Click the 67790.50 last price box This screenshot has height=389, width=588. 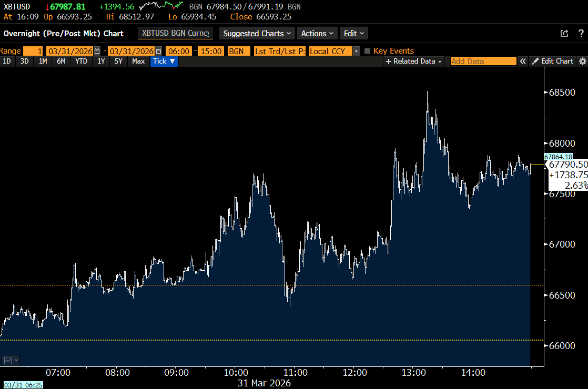pos(568,165)
